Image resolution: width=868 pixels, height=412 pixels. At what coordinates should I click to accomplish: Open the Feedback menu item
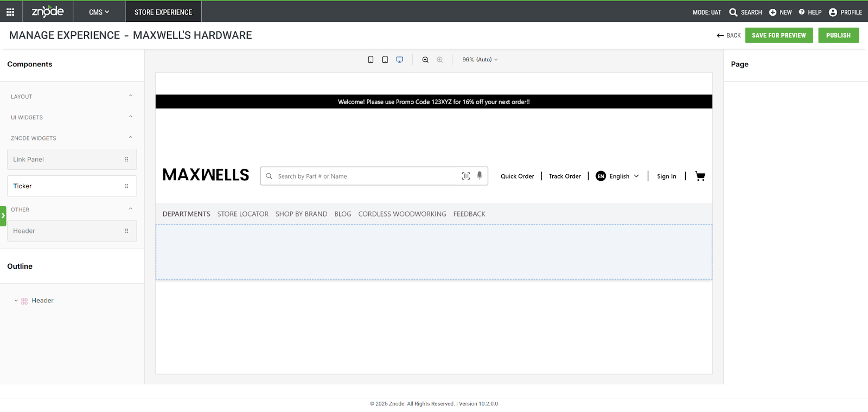click(469, 214)
